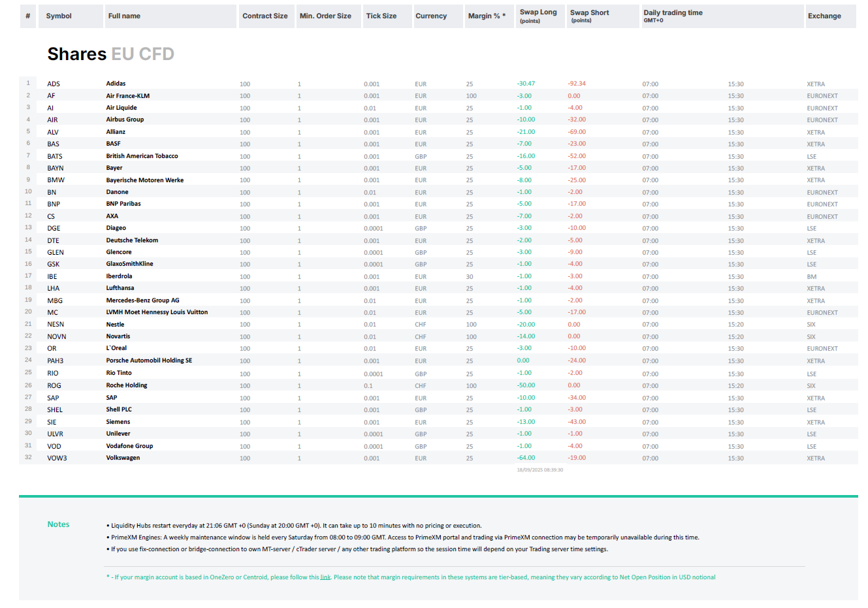
Task: Click the Currency column header
Action: [437, 16]
